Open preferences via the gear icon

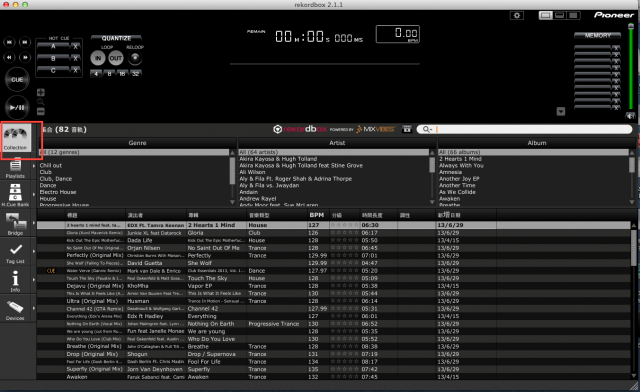[x=517, y=16]
